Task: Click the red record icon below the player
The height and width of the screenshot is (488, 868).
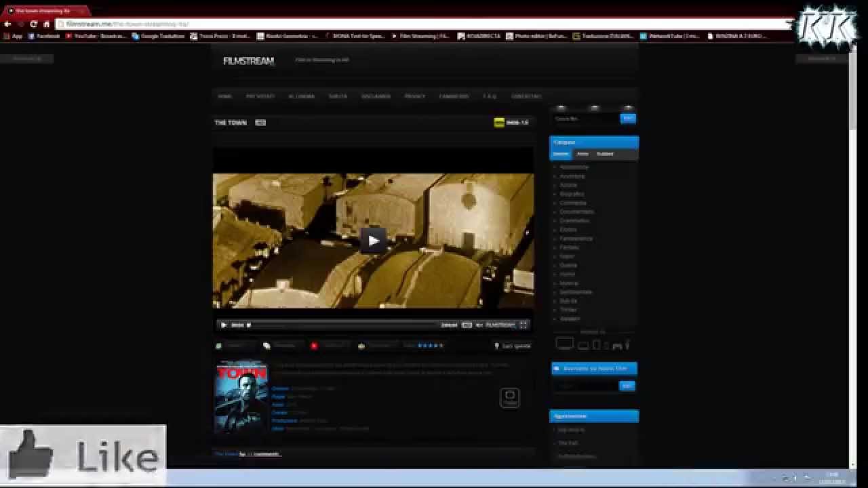Action: pyautogui.click(x=314, y=346)
